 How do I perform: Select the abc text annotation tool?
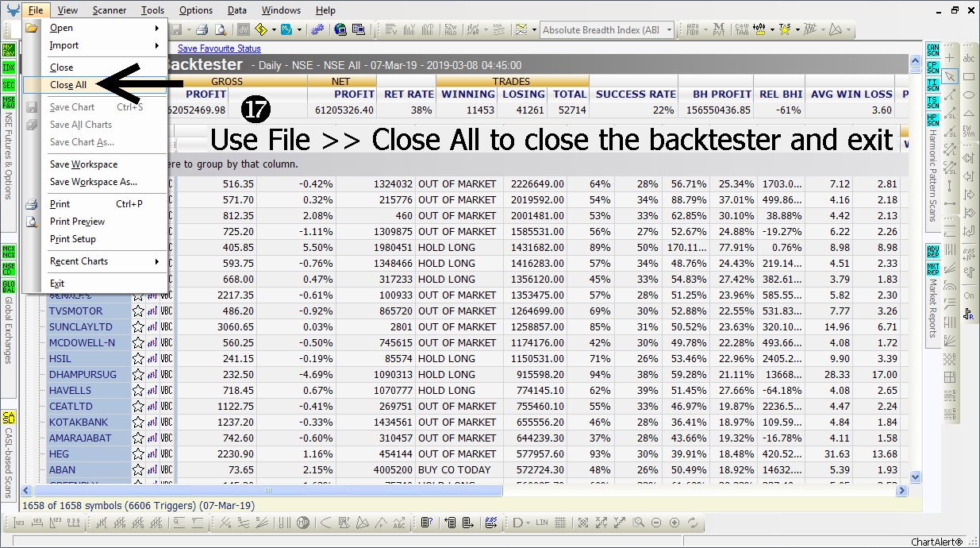coord(969,58)
